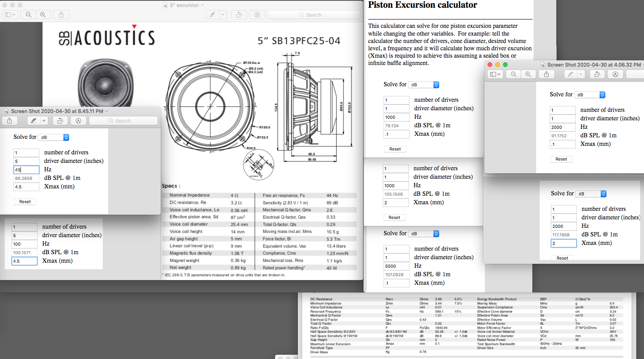Select highlight pen in 8.45.11 PM window
This screenshot has width=644, height=359.
point(34,121)
